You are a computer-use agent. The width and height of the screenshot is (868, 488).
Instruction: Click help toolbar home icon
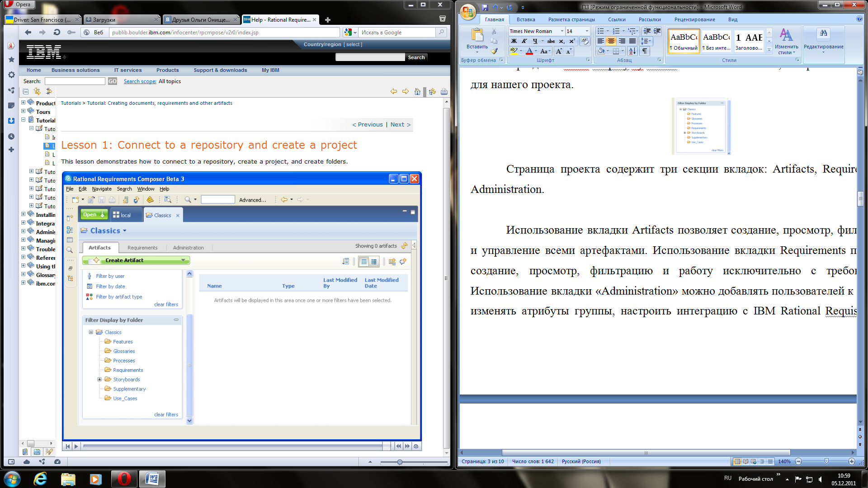tap(417, 92)
